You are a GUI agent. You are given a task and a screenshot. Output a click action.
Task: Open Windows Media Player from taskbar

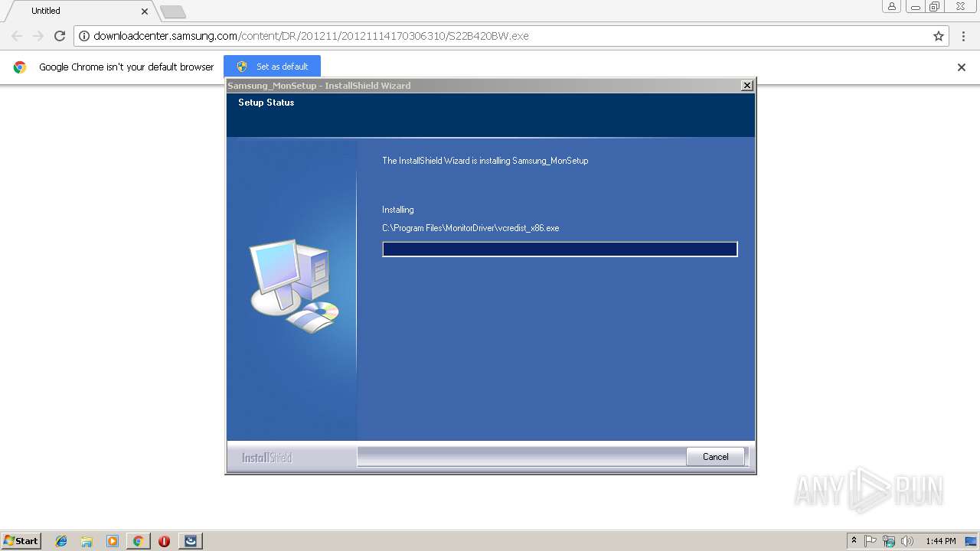click(113, 541)
